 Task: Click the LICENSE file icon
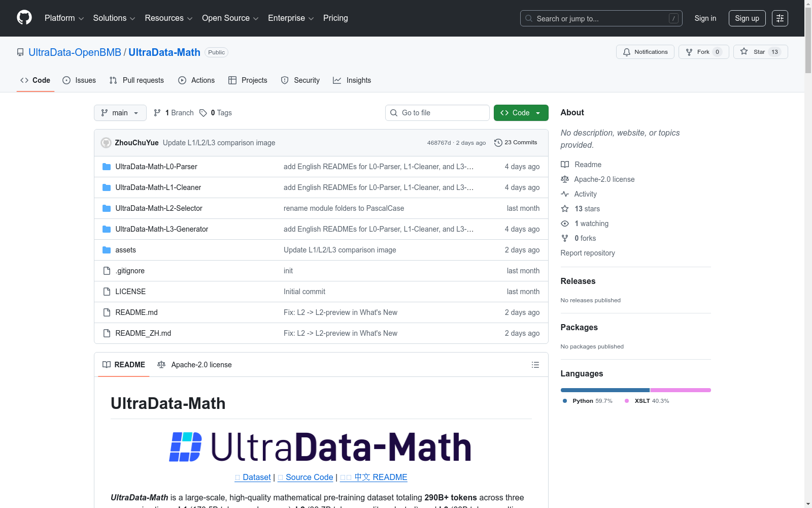coord(107,292)
